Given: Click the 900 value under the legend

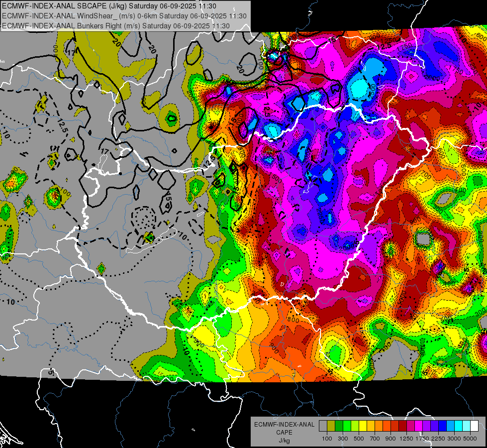Looking at the screenshot, I should point(390,439).
